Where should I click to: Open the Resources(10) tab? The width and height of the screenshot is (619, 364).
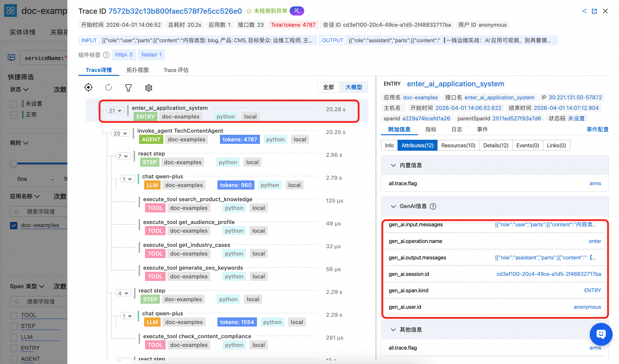coord(458,145)
